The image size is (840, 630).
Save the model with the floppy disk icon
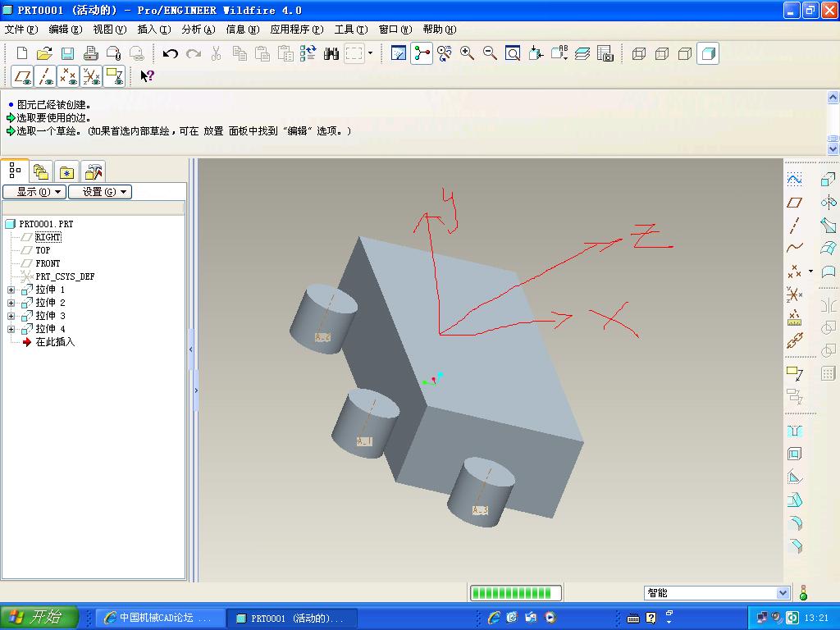click(x=67, y=53)
